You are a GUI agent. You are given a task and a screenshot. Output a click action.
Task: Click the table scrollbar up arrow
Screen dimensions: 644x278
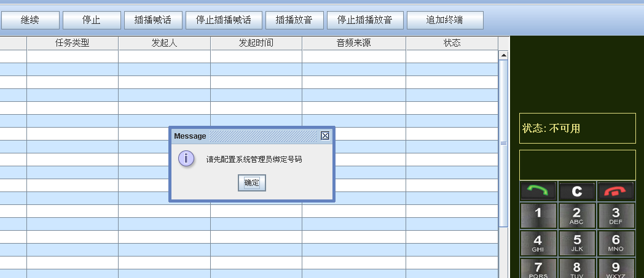pyautogui.click(x=504, y=55)
